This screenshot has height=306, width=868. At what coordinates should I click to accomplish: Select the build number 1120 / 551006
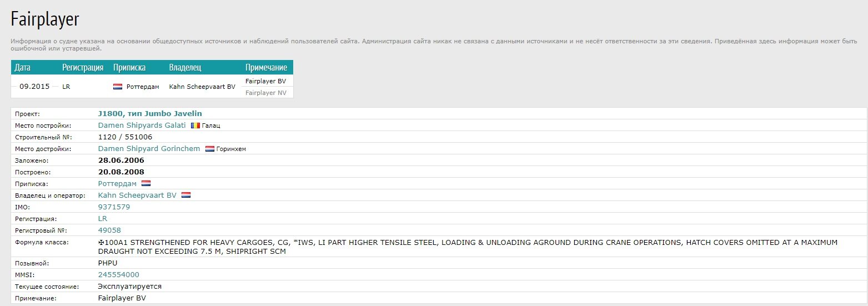[x=125, y=137]
